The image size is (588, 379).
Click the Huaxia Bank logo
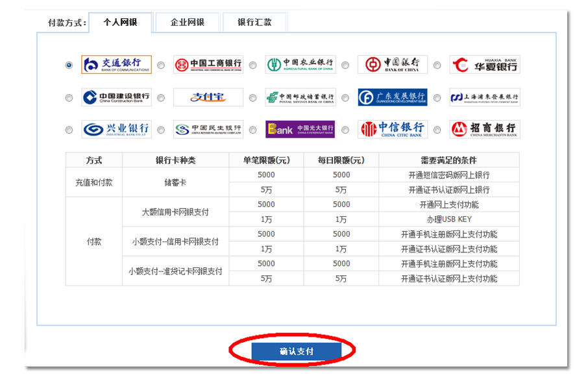click(484, 65)
